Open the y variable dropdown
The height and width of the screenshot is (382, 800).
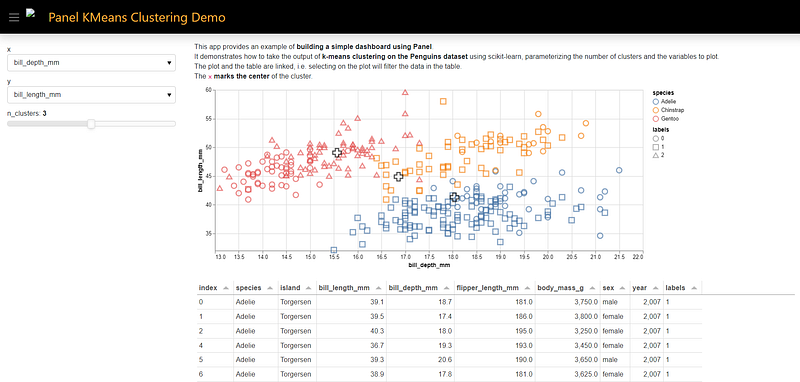(91, 94)
